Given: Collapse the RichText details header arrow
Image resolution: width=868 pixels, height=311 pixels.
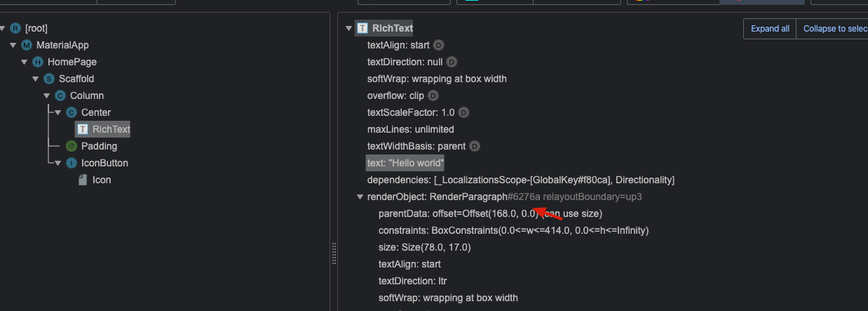Looking at the screenshot, I should [348, 28].
